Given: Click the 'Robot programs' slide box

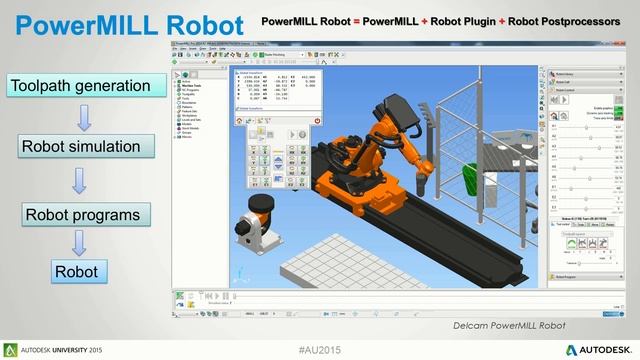Looking at the screenshot, I should tap(86, 215).
